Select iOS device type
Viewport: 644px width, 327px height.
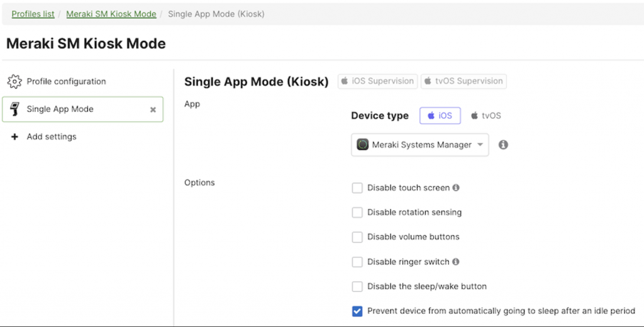440,116
